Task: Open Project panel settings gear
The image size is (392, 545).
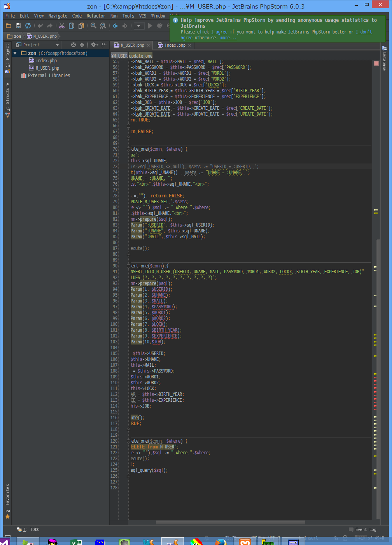Action: click(x=93, y=45)
